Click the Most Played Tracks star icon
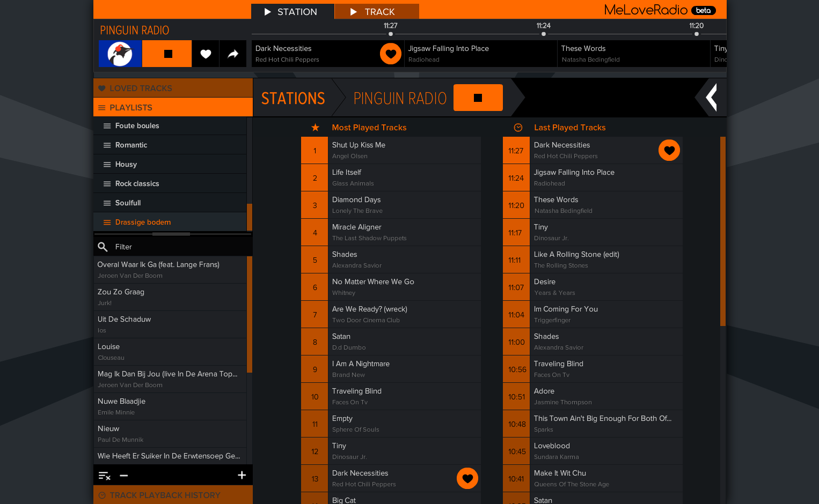Viewport: 819px width, 504px height. [x=316, y=127]
